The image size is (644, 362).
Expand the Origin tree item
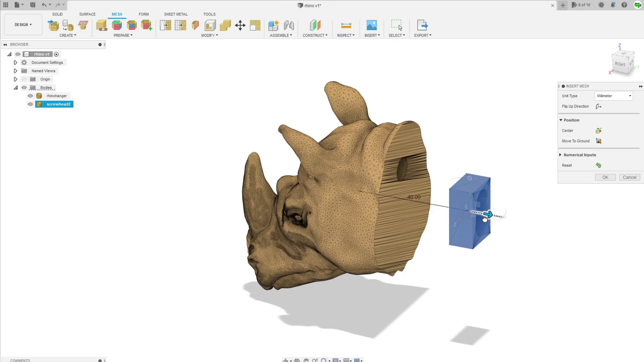(x=15, y=79)
